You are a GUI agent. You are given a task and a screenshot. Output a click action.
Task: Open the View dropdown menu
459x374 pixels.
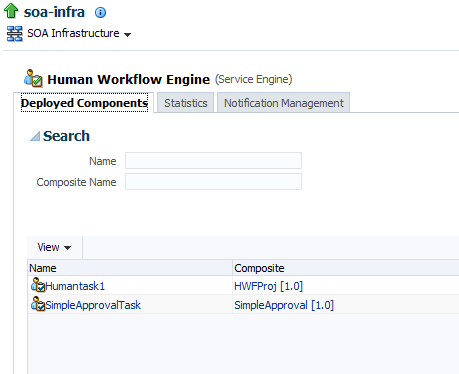pos(54,247)
